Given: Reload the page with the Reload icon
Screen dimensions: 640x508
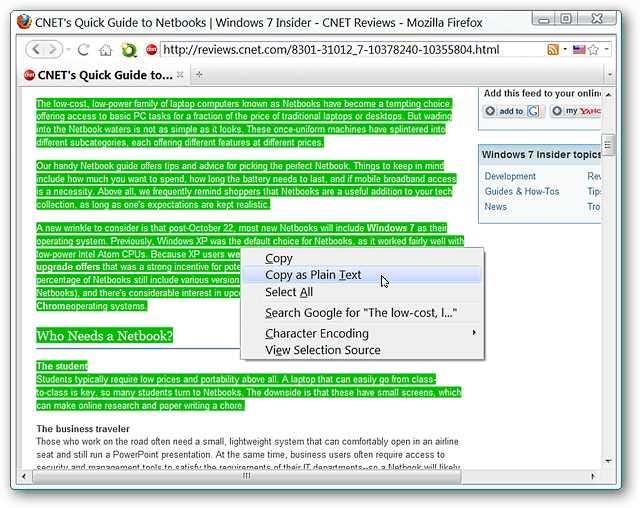Looking at the screenshot, I should (84, 50).
